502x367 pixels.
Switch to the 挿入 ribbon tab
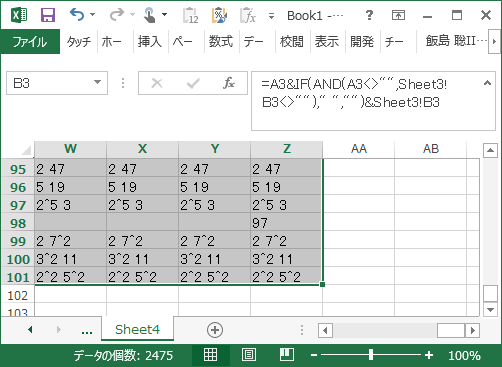point(150,42)
